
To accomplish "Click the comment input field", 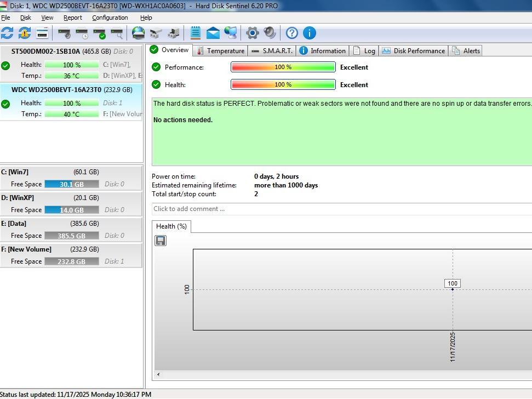I will point(340,209).
